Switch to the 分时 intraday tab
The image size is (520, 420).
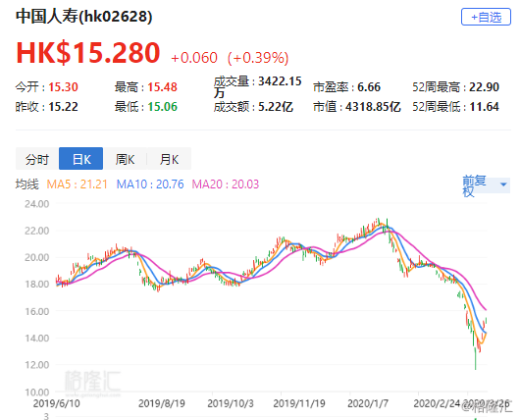click(x=37, y=159)
